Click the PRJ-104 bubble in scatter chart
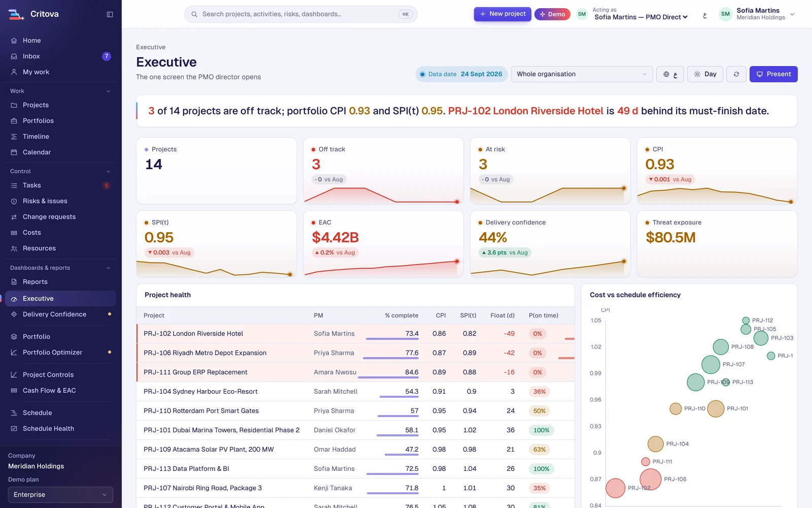Image resolution: width=812 pixels, height=508 pixels. point(656,444)
